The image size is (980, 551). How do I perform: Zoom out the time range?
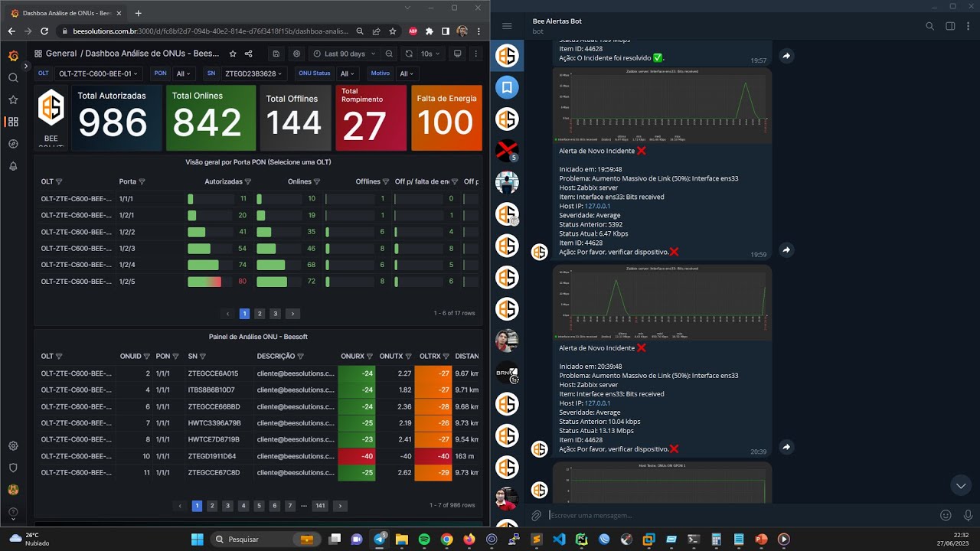click(x=389, y=54)
